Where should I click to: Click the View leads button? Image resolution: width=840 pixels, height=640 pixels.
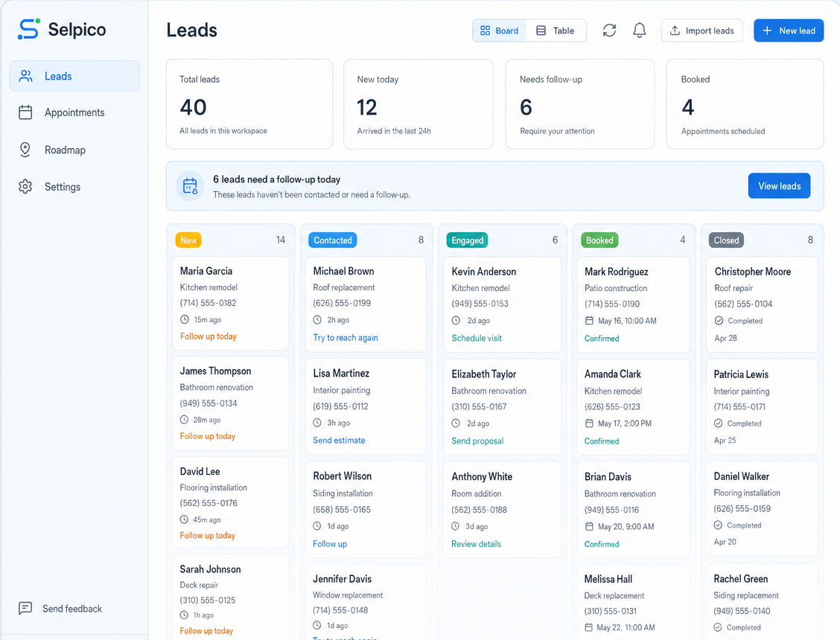[x=779, y=186]
